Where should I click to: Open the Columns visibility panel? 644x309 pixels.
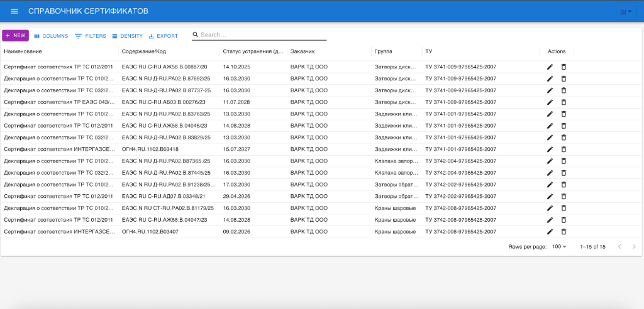click(x=51, y=36)
